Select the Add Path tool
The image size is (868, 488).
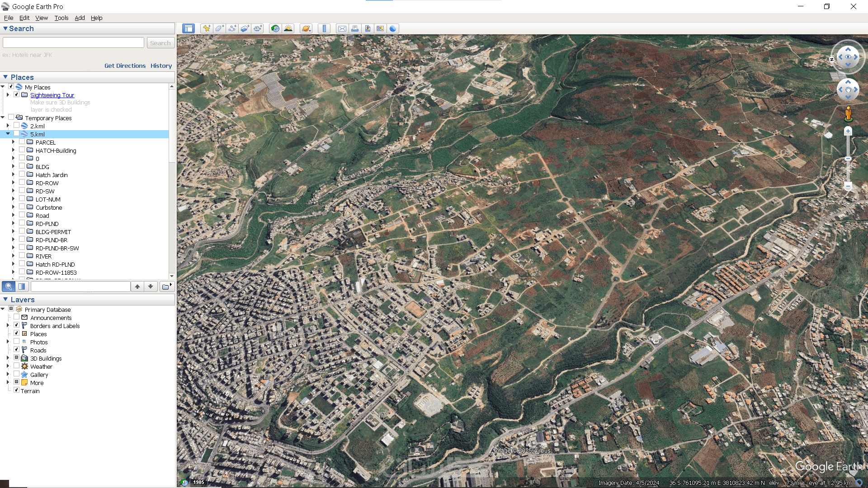coord(232,28)
